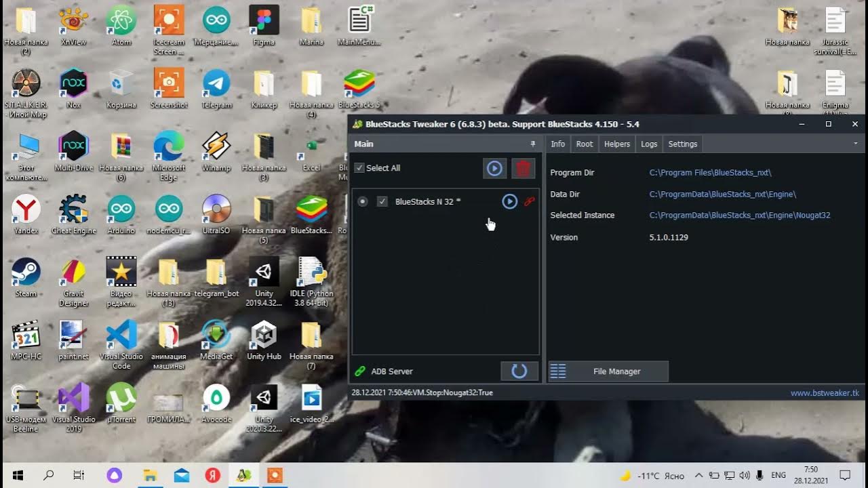Select the telegram_bot folder on desktop

click(x=216, y=278)
